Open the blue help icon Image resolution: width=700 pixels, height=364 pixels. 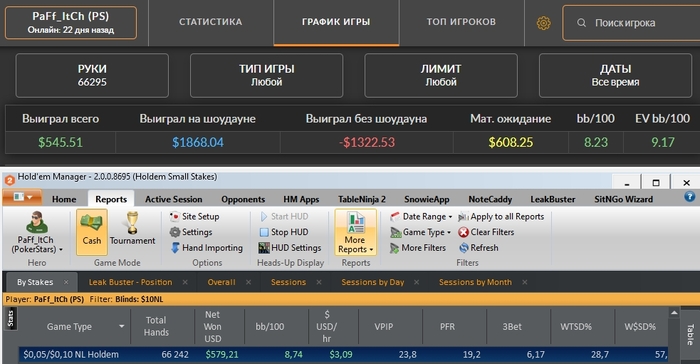tap(689, 197)
